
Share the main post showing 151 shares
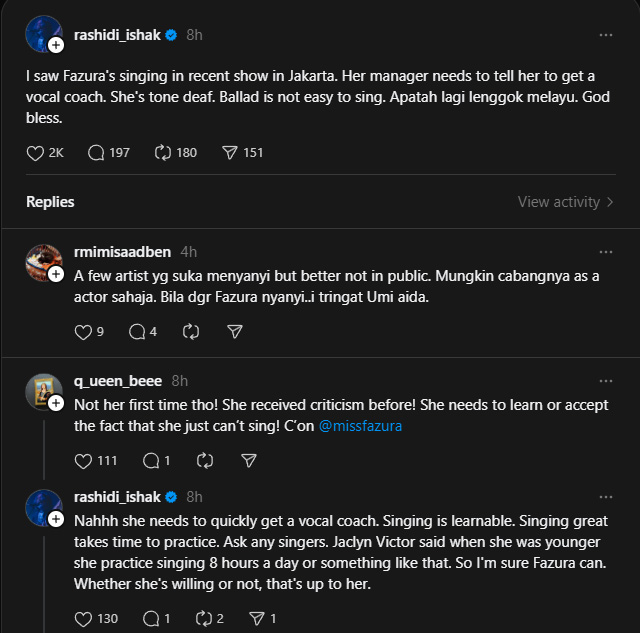[x=230, y=153]
